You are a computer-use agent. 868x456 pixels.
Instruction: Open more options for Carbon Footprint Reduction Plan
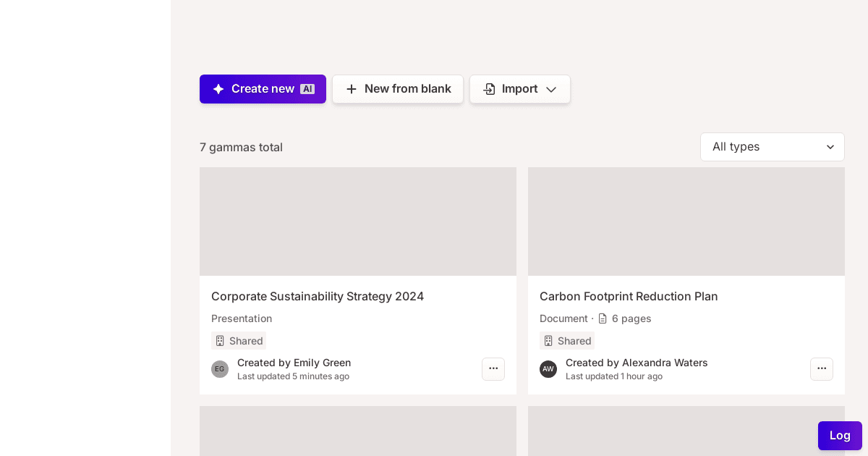(x=822, y=369)
